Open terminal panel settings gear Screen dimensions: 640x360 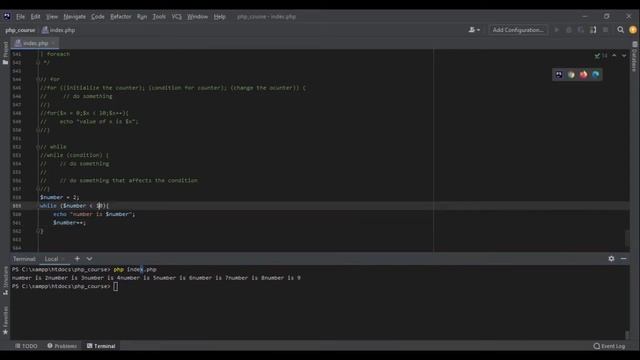[x=611, y=258]
